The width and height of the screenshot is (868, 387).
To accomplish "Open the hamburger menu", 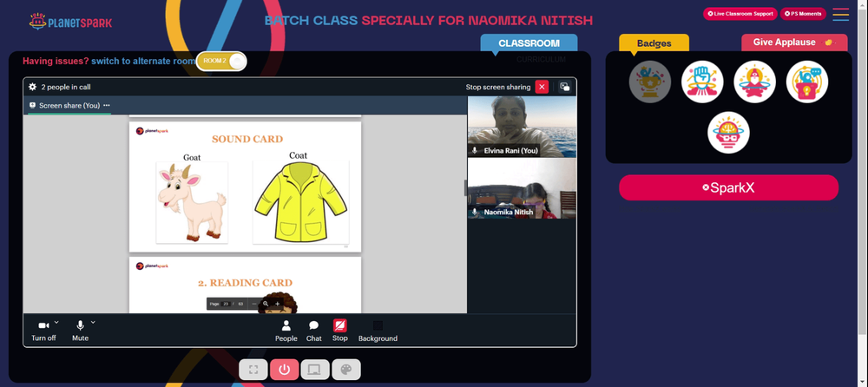I will pos(840,15).
